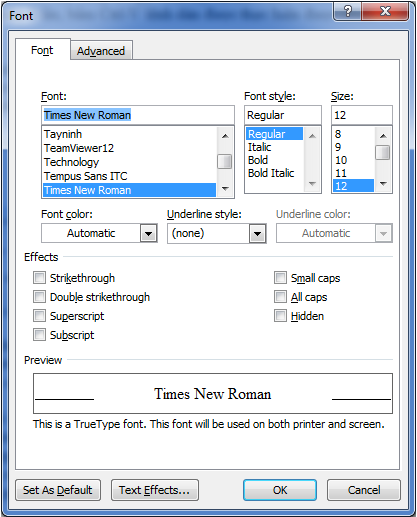Open the Font color dropdown

point(148,233)
